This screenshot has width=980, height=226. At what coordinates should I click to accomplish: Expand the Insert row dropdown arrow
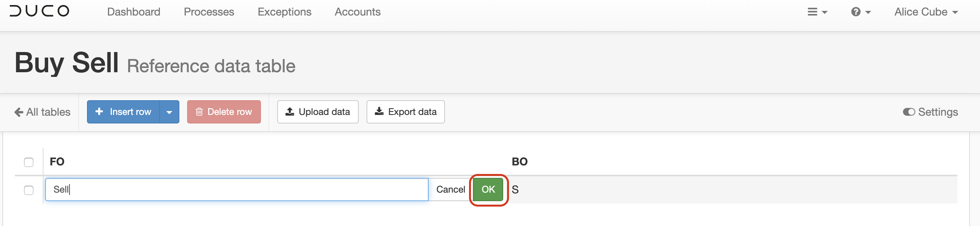pyautogui.click(x=169, y=112)
